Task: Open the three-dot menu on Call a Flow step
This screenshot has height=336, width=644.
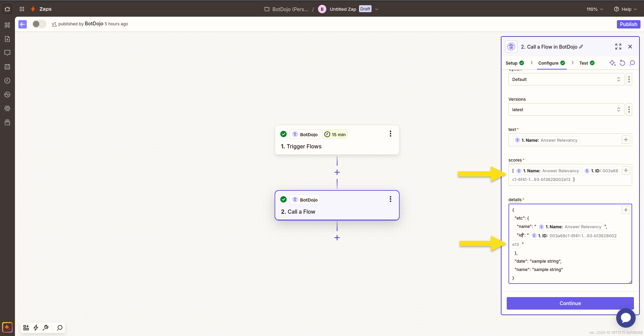Action: tap(390, 199)
